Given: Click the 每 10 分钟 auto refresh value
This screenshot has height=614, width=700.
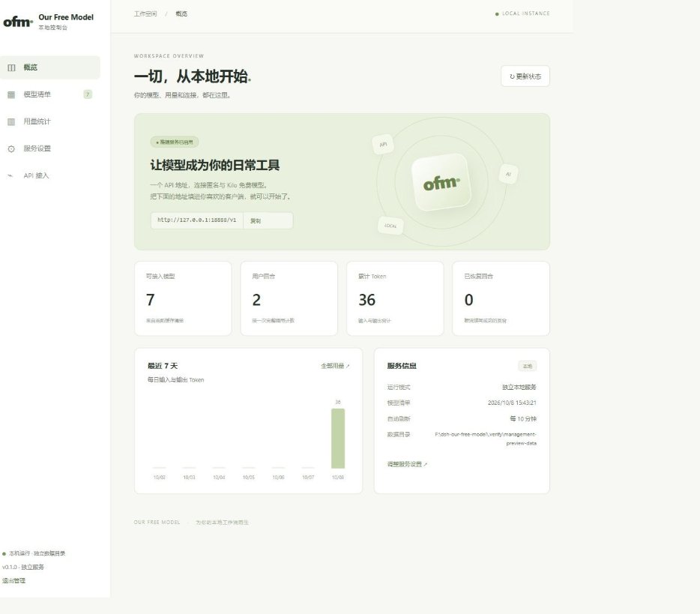Looking at the screenshot, I should pos(523,419).
